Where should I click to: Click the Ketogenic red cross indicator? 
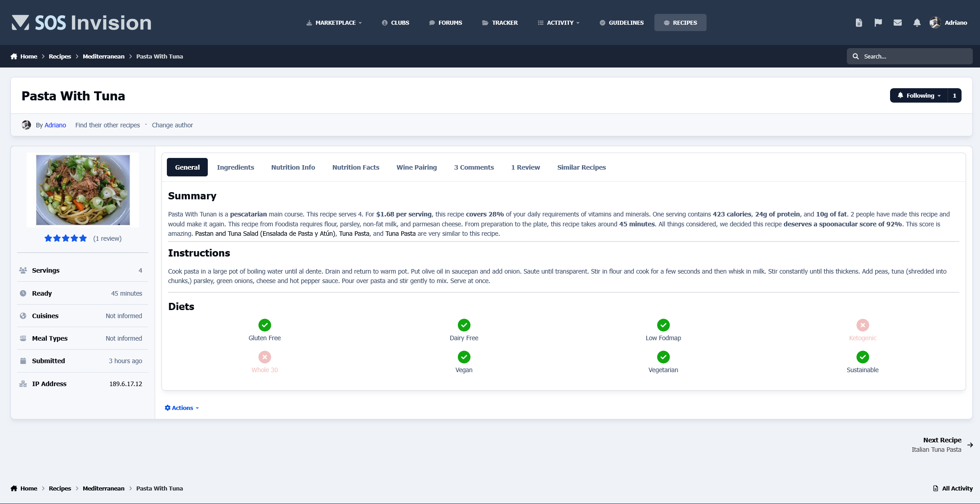point(862,325)
